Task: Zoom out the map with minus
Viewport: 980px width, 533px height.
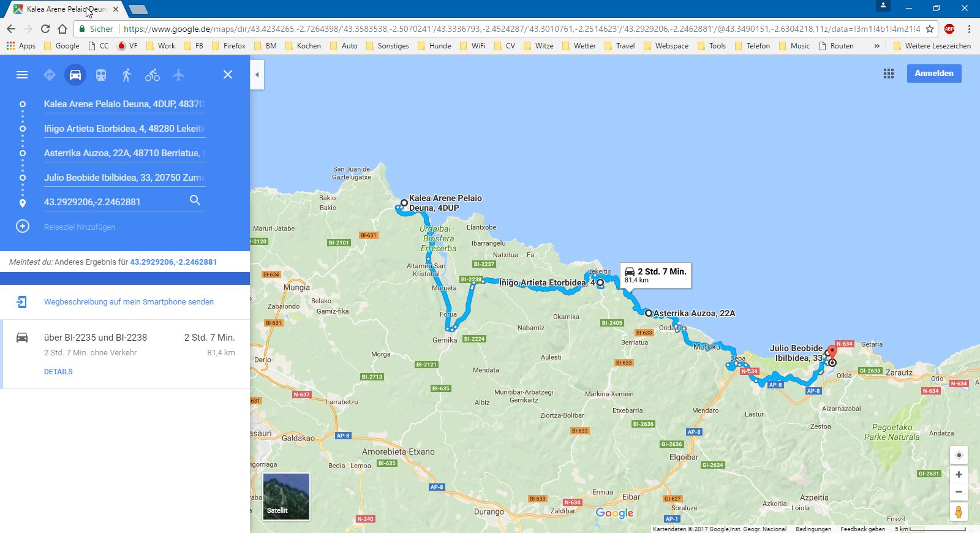Action: pyautogui.click(x=959, y=492)
